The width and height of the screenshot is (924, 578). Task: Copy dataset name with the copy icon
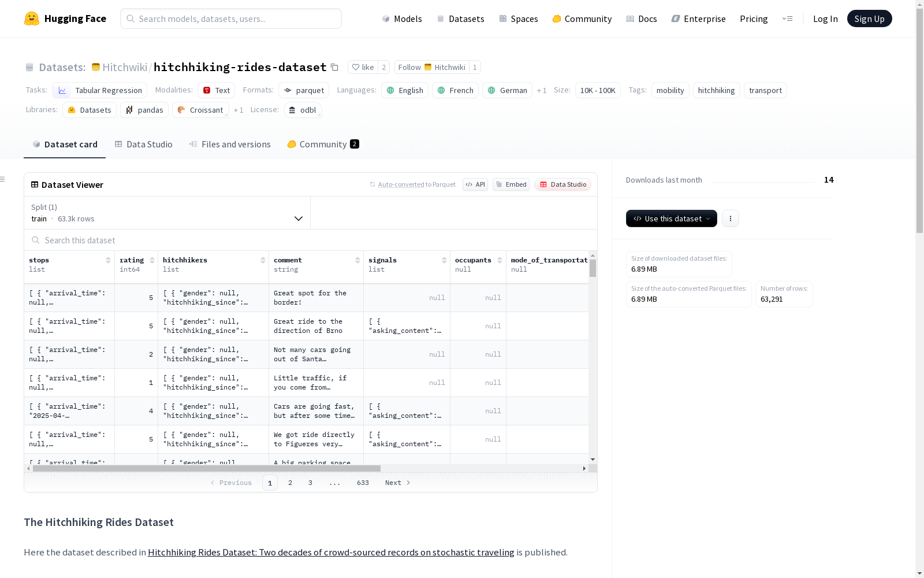[334, 67]
